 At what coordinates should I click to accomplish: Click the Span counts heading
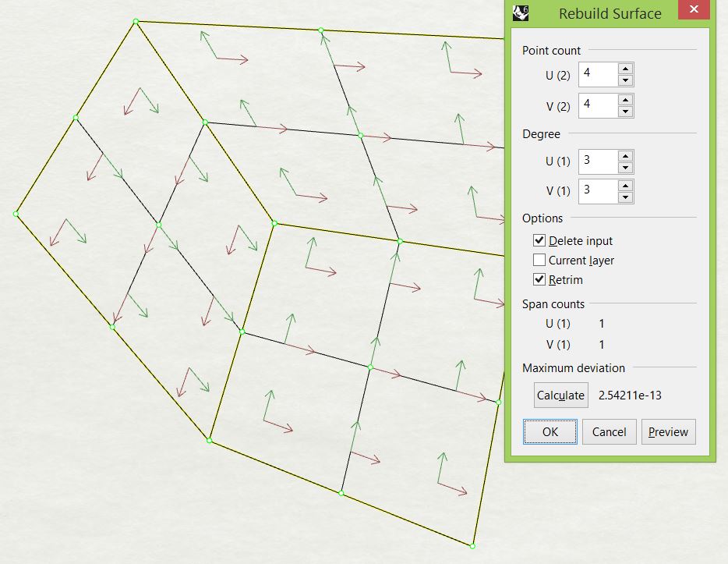click(553, 303)
